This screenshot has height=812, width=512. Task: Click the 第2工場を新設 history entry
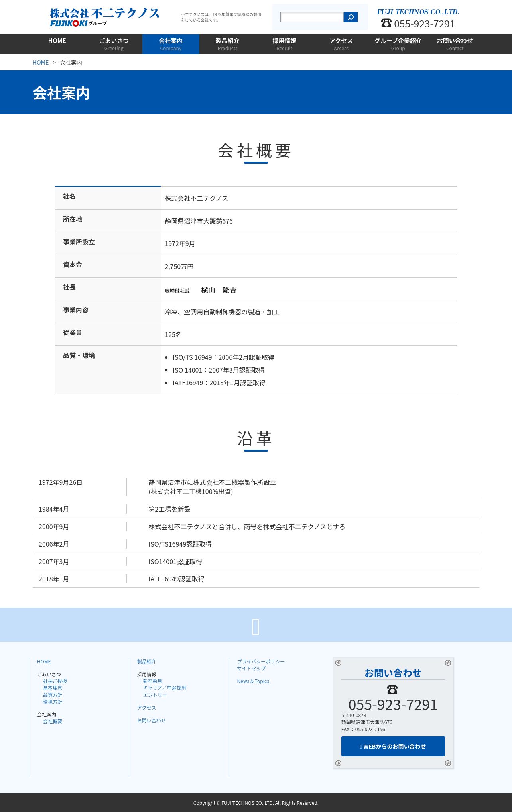coord(169,509)
